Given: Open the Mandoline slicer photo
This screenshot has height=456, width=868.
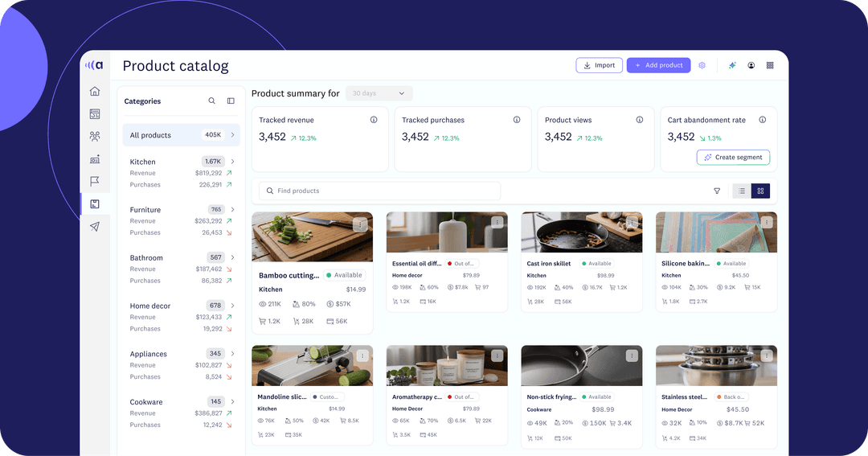Looking at the screenshot, I should point(312,366).
